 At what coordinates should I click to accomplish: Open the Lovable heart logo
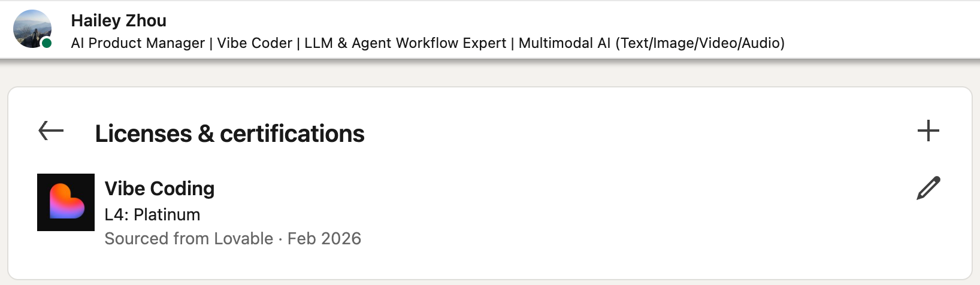tap(66, 202)
